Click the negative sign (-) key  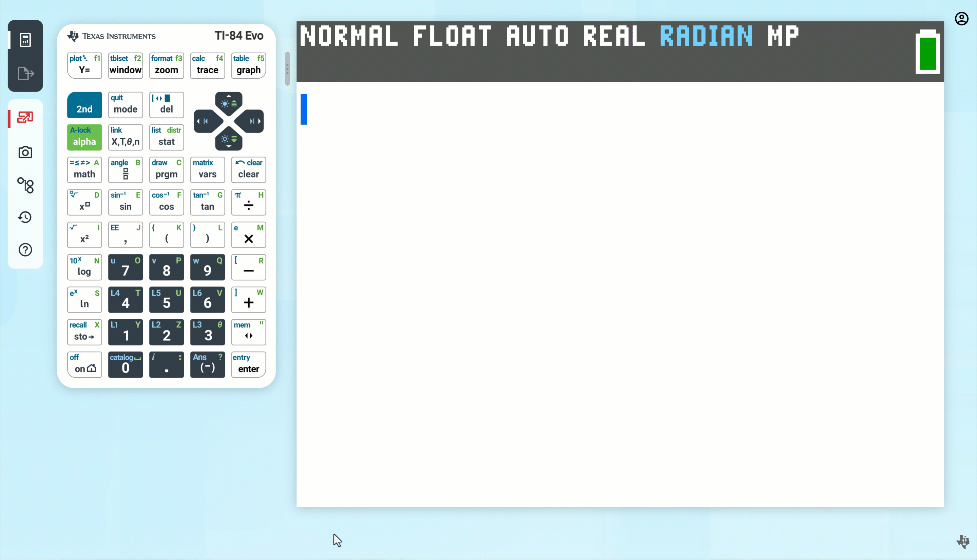pos(207,365)
